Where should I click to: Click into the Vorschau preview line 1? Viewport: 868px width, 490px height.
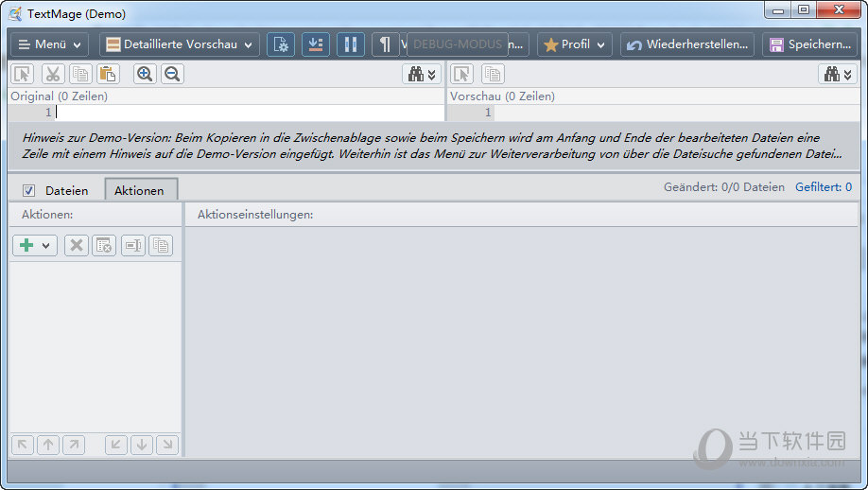[676, 113]
